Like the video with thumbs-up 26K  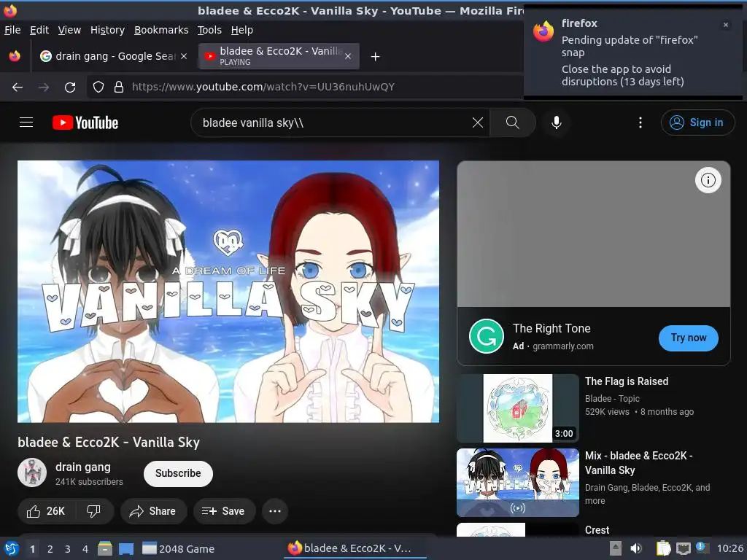46,511
